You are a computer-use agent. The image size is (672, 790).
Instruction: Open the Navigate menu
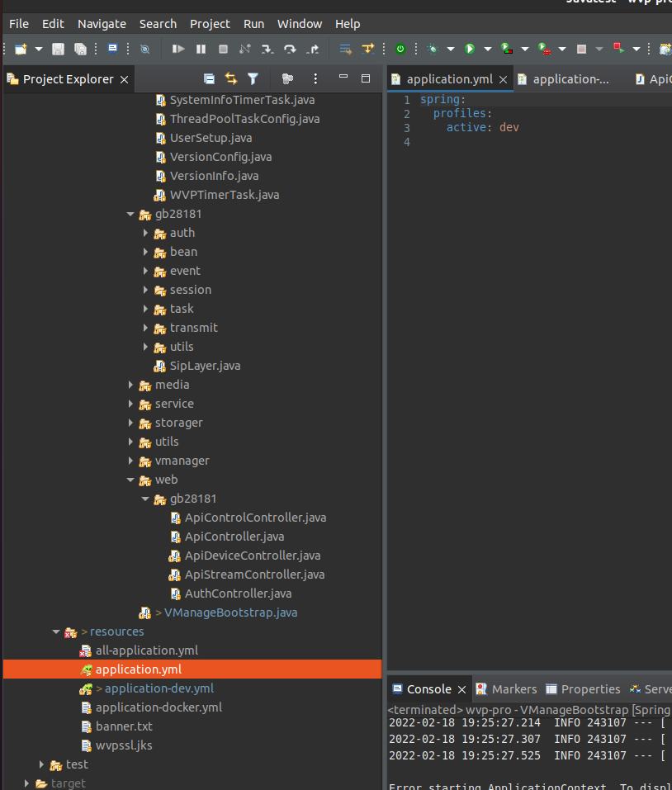(x=102, y=24)
